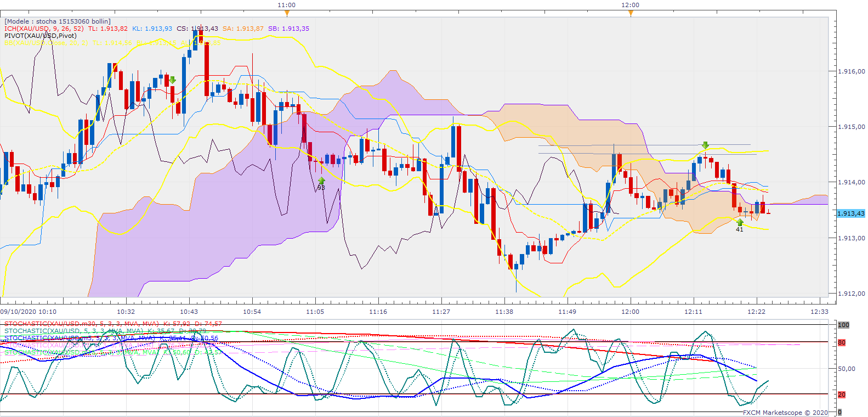Screen dimensions: 868x417
Task: Click the stochastic 50,00 level label
Action: coord(847,369)
